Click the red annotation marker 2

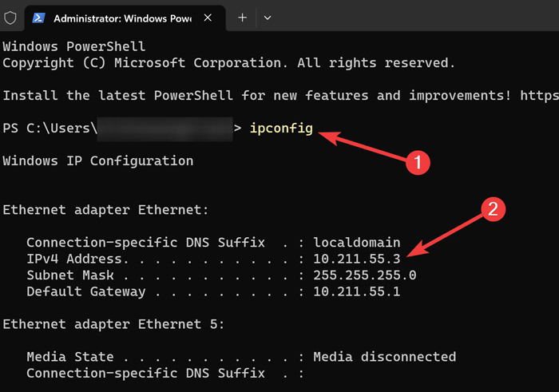point(493,209)
